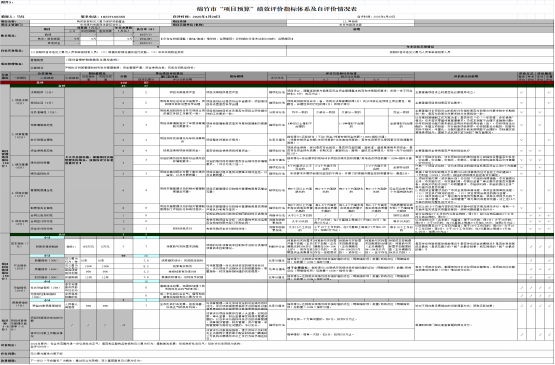
Task: Click the bottom row's white text cell beginning with "下一步"
Action: click(291, 360)
